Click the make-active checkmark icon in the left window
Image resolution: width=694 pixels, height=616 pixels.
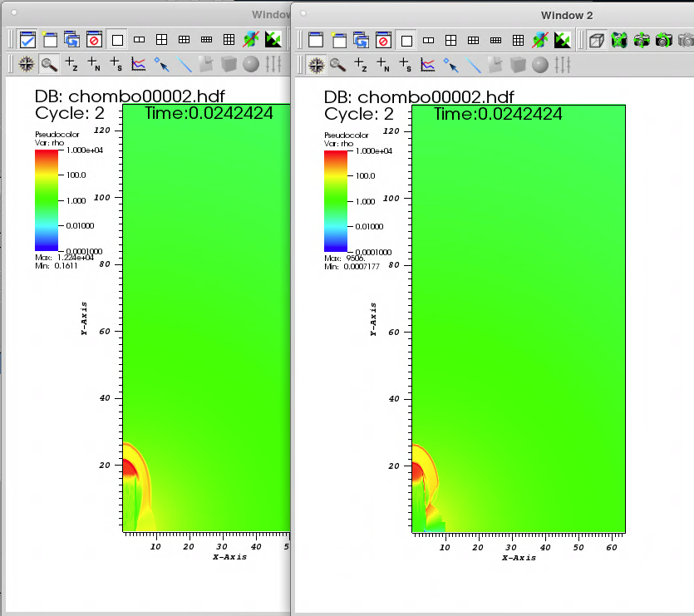tap(27, 40)
